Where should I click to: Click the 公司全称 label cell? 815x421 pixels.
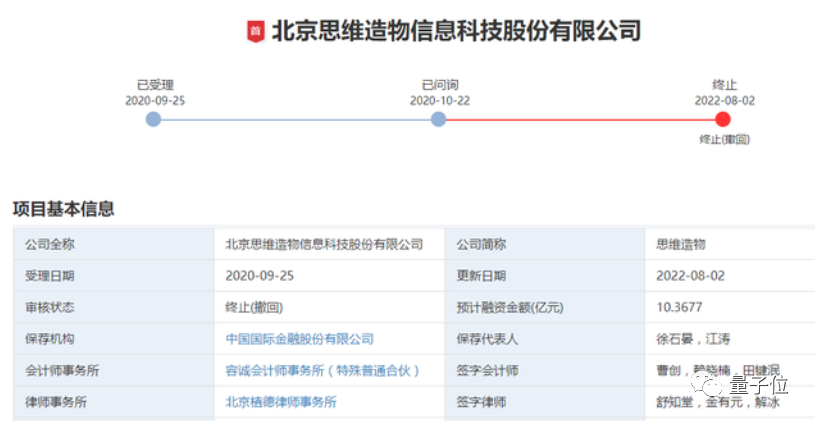(x=114, y=244)
